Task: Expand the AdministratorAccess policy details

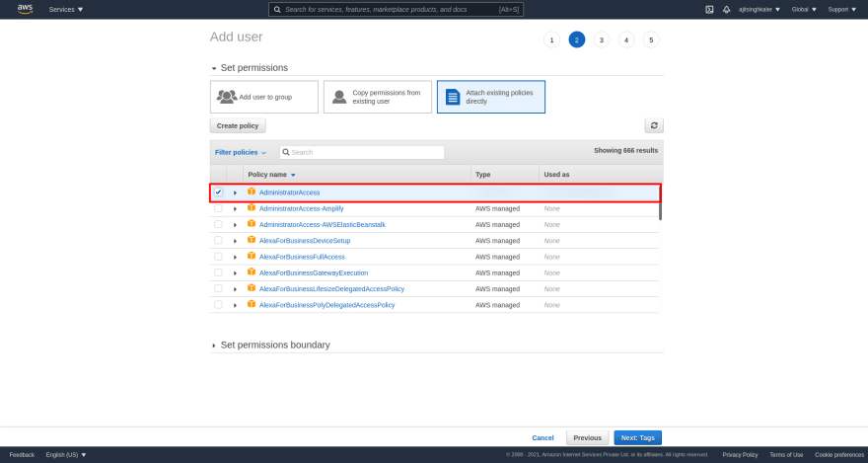Action: tap(235, 193)
